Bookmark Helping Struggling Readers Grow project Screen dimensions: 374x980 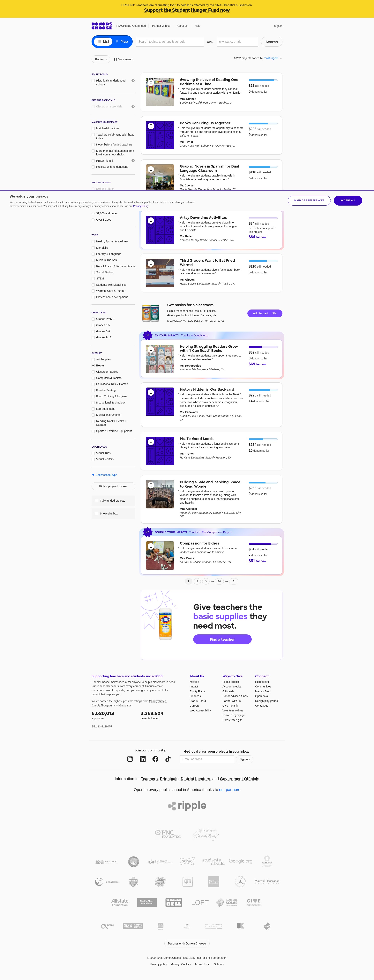[x=151, y=349]
